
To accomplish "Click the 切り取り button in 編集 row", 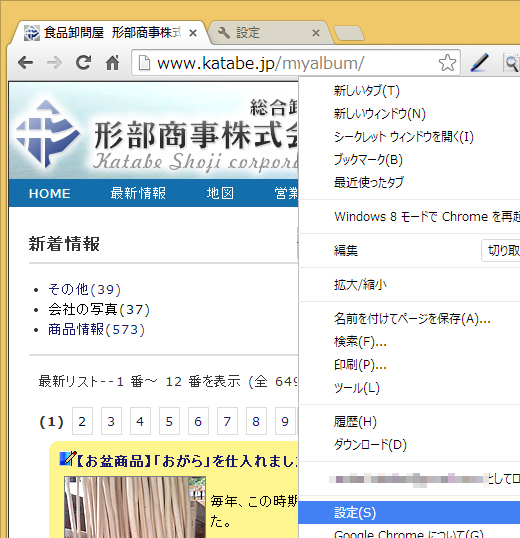I will tap(501, 250).
